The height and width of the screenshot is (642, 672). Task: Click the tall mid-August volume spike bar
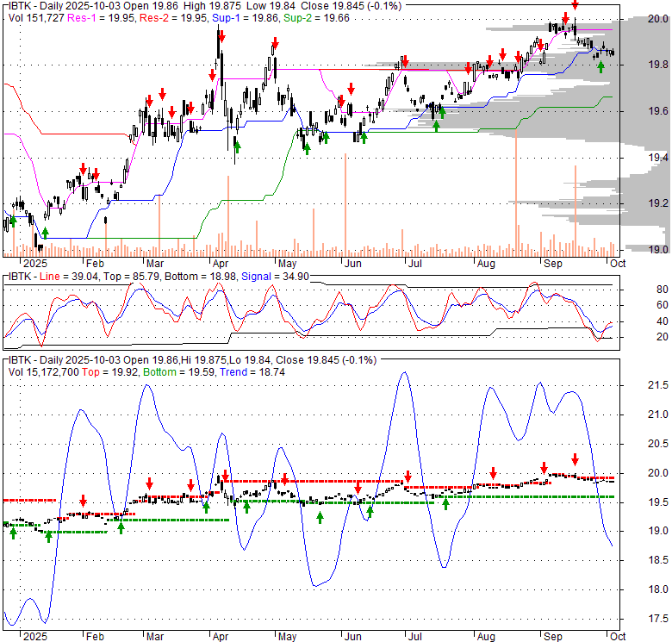[x=515, y=190]
